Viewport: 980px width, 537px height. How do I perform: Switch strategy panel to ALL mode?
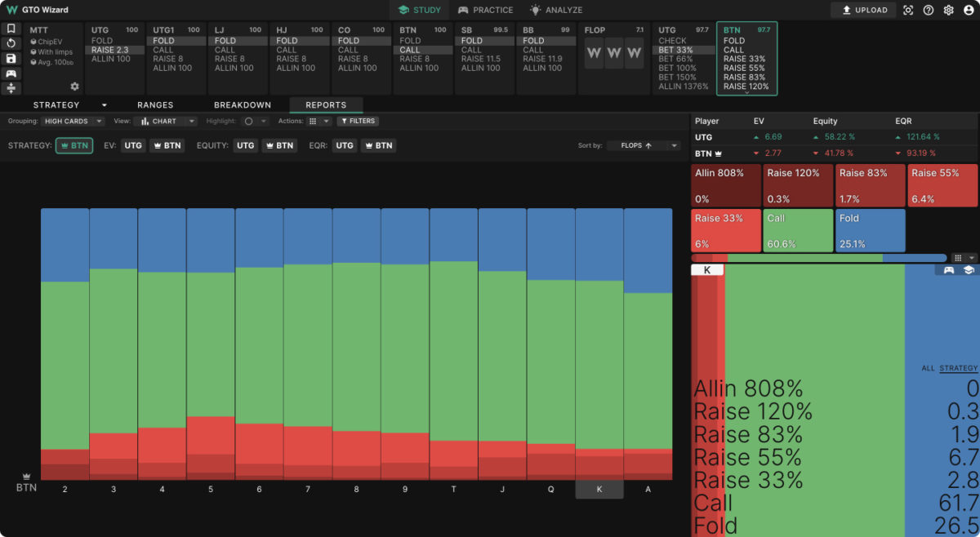click(x=928, y=368)
